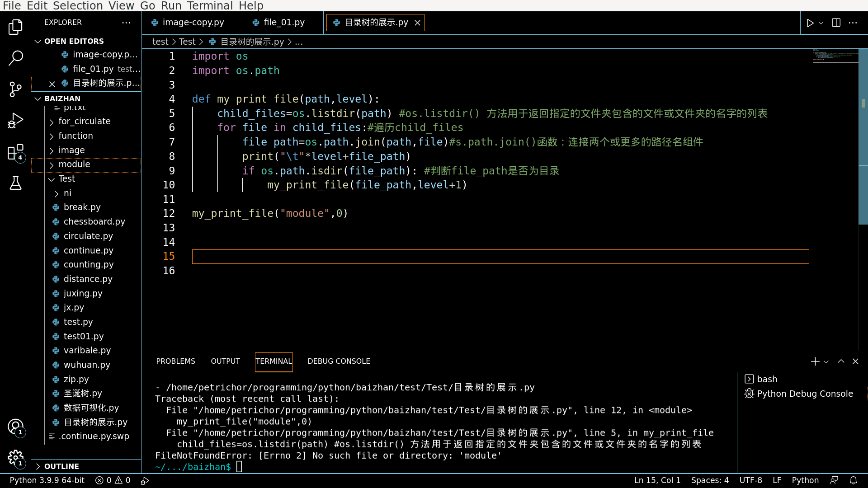This screenshot has width=868, height=488.
Task: Split the editor to the right
Action: (836, 23)
